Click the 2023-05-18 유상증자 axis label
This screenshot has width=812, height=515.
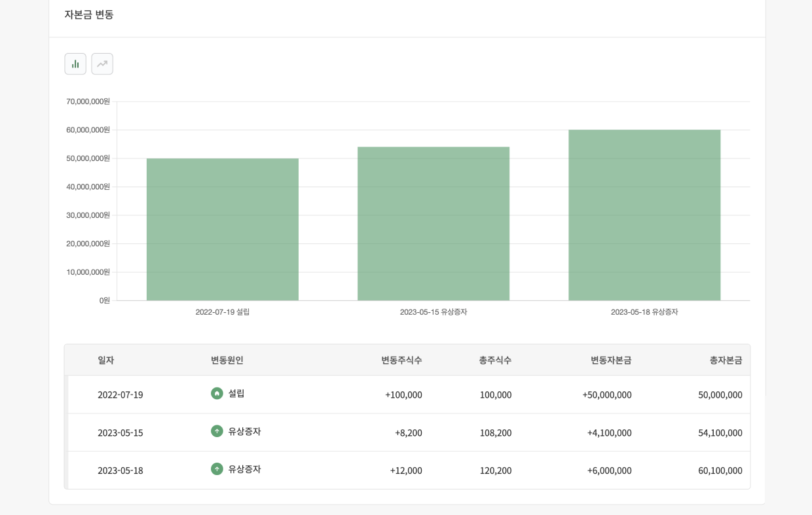pos(644,312)
